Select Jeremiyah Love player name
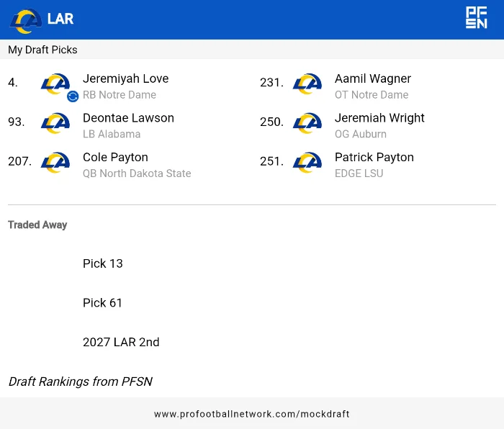Viewport: 504px width, 429px height. [125, 78]
